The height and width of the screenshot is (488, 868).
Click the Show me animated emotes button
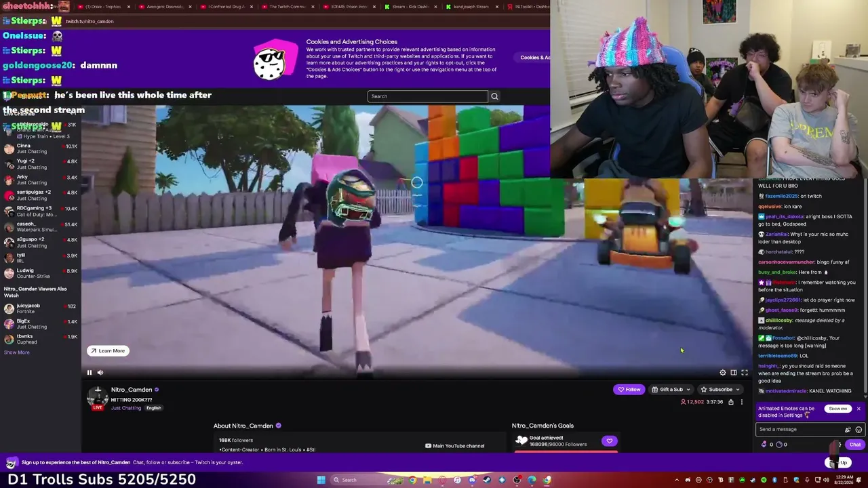click(x=837, y=409)
